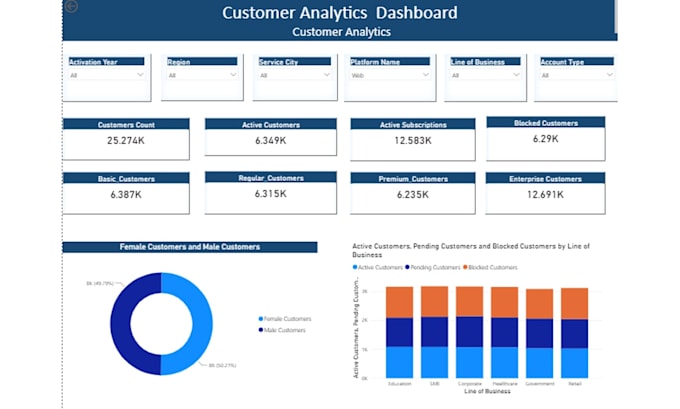Image resolution: width=680 pixels, height=409 pixels.
Task: Click the Male Customers legend marker
Action: pyautogui.click(x=261, y=330)
